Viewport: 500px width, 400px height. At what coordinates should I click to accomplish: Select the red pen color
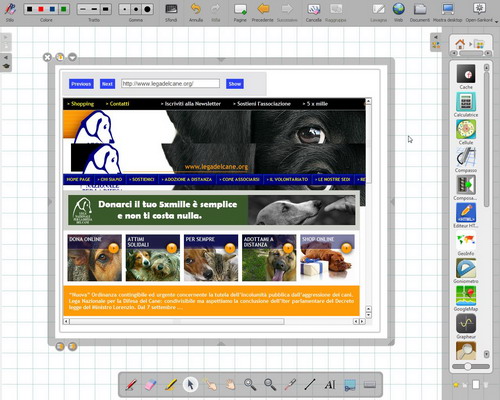[x=41, y=9]
